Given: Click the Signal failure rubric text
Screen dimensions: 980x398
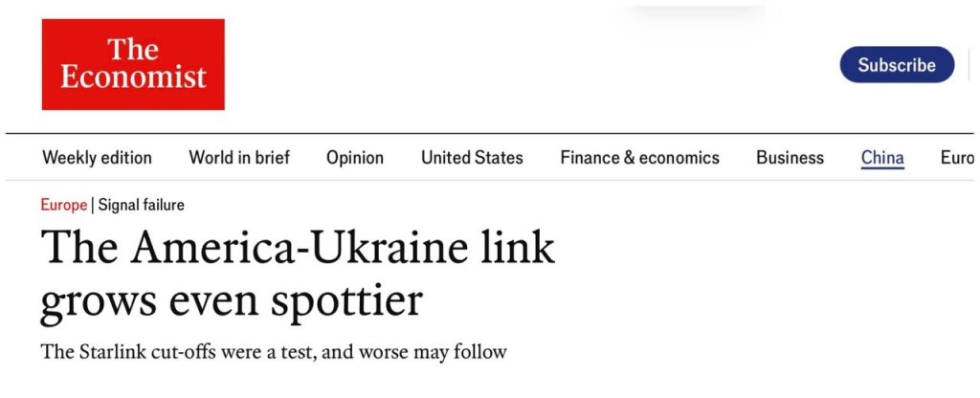Looking at the screenshot, I should coord(142,205).
